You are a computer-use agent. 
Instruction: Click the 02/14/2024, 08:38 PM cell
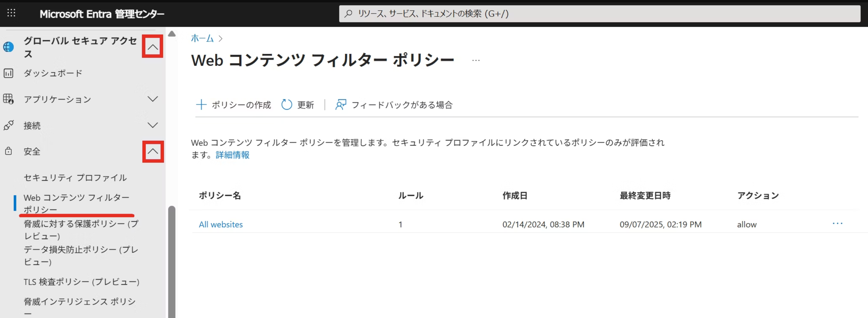543,224
